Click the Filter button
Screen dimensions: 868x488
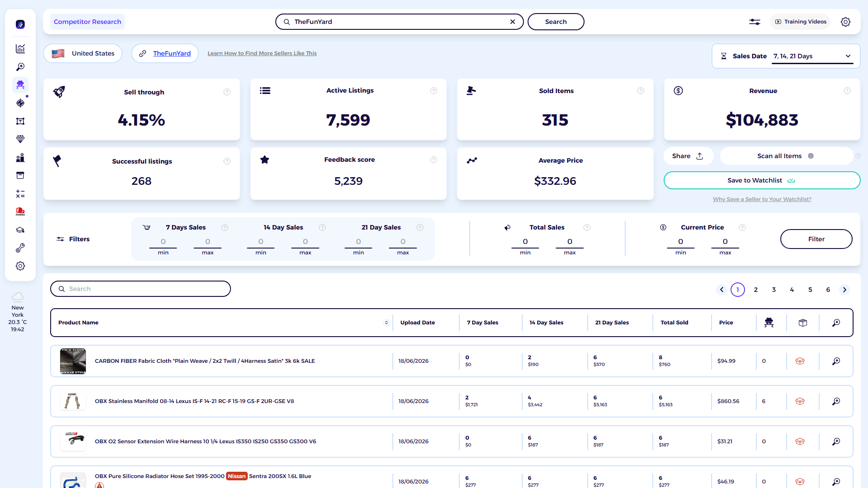(816, 239)
